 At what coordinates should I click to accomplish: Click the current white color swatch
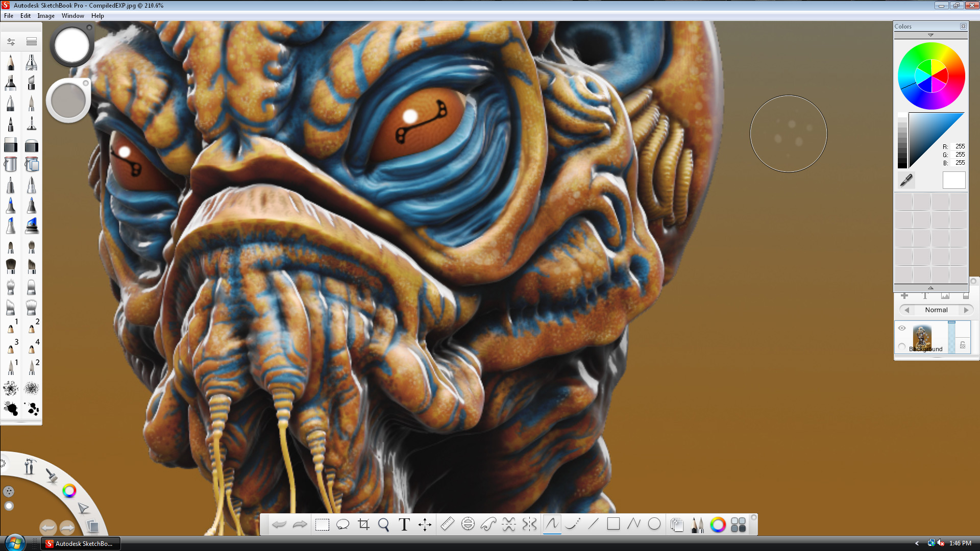click(x=954, y=180)
